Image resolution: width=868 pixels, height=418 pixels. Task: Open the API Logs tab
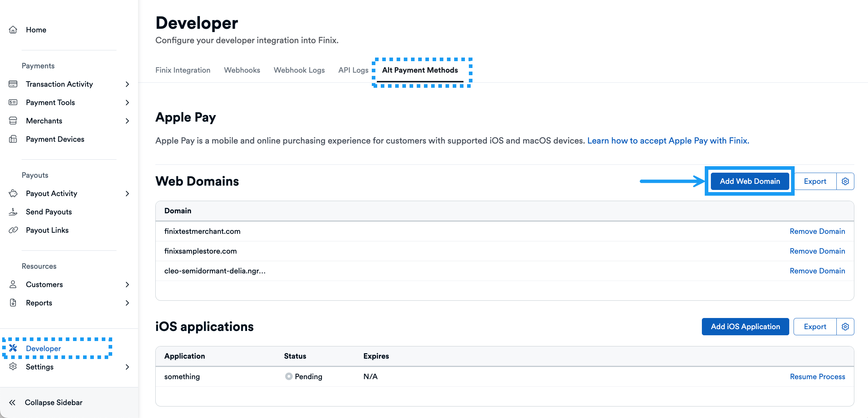coord(353,70)
